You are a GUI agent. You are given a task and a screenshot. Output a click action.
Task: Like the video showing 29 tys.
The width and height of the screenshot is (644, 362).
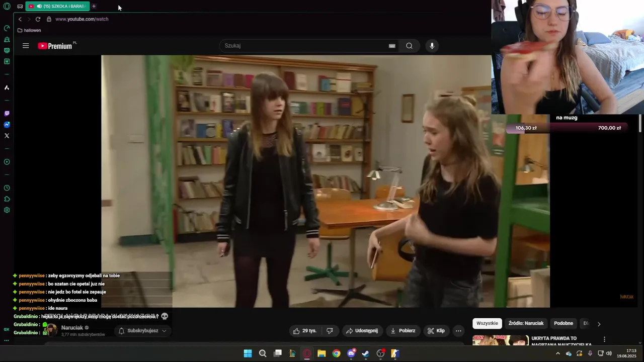point(305,331)
